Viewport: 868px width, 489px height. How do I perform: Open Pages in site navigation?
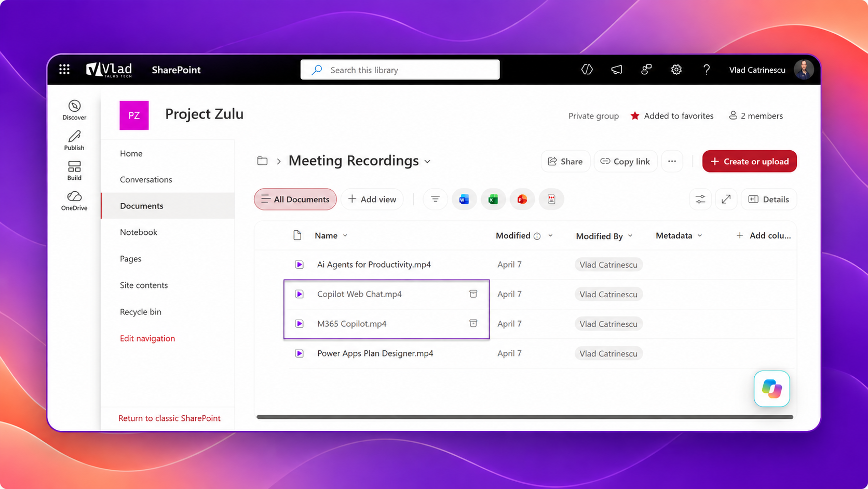tap(131, 259)
